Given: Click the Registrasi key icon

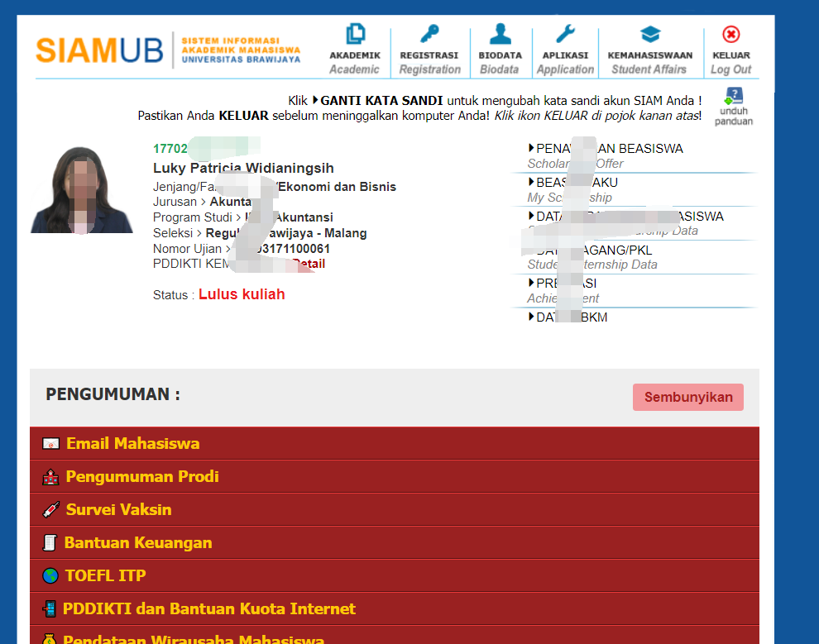Looking at the screenshot, I should point(429,34).
